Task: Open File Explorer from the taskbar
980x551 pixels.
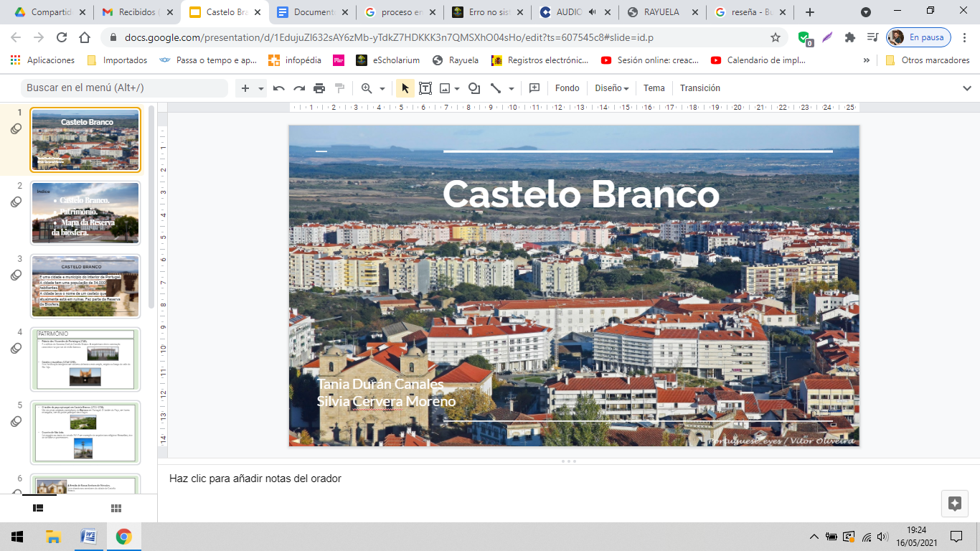Action: (x=53, y=537)
